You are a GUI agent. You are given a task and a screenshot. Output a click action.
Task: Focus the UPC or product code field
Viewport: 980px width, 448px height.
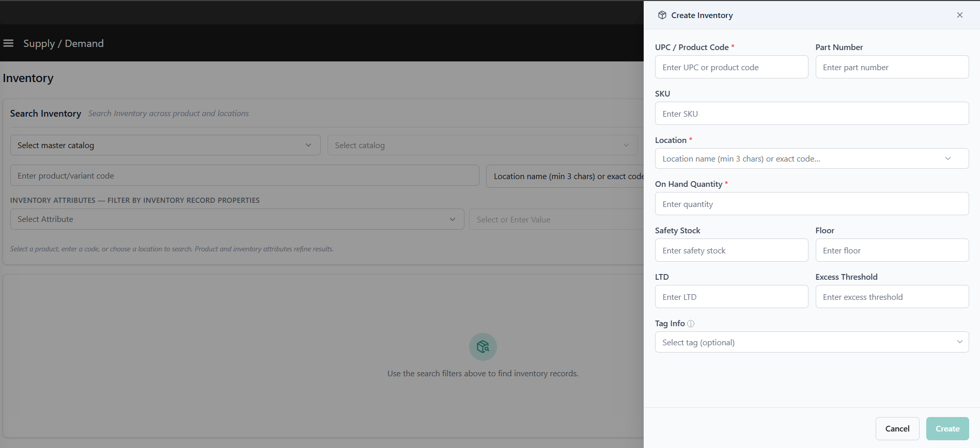[732, 67]
